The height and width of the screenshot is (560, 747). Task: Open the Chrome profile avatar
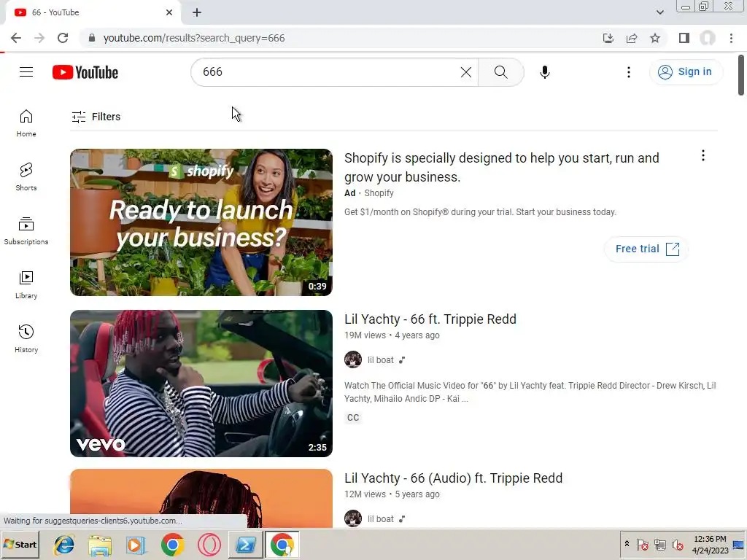(x=708, y=38)
